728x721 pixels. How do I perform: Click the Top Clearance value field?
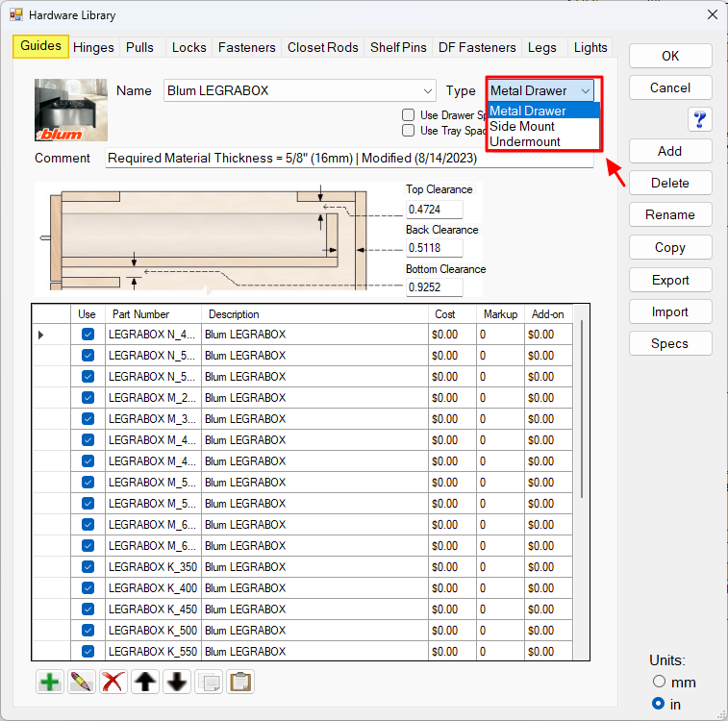[x=434, y=209]
